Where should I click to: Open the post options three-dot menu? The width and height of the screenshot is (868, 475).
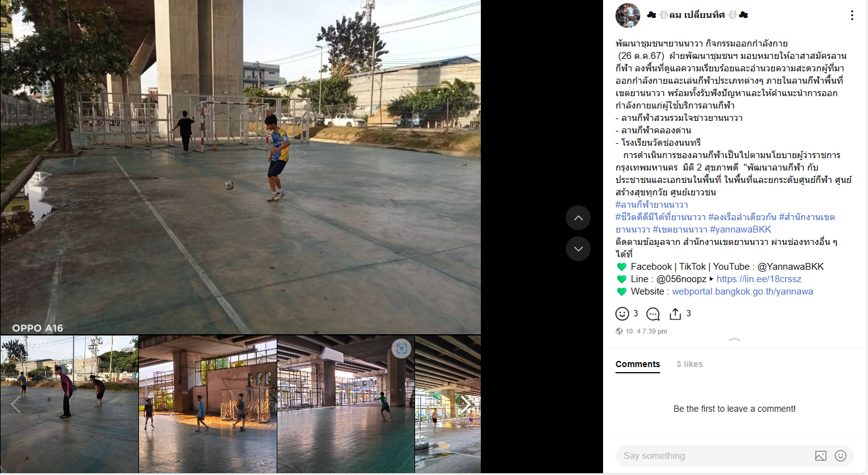[x=852, y=16]
